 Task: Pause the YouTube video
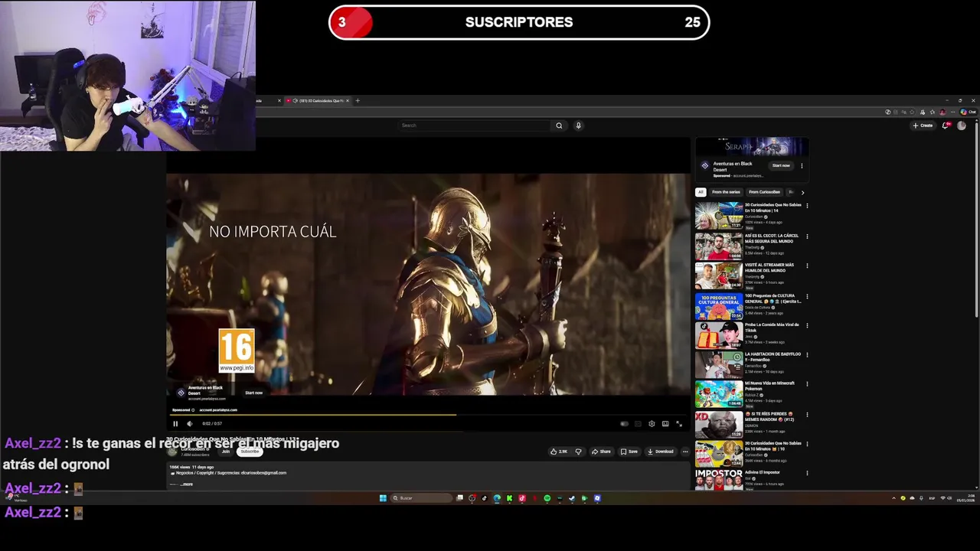175,423
